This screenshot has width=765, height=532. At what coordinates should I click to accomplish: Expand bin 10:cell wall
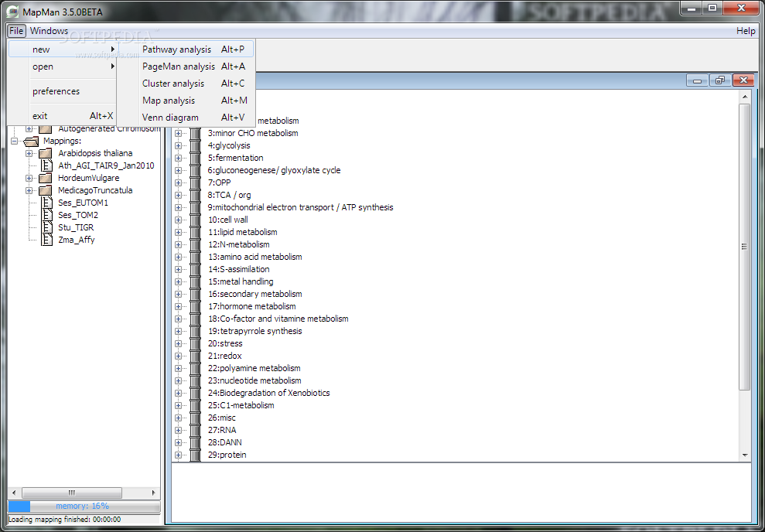tap(178, 220)
